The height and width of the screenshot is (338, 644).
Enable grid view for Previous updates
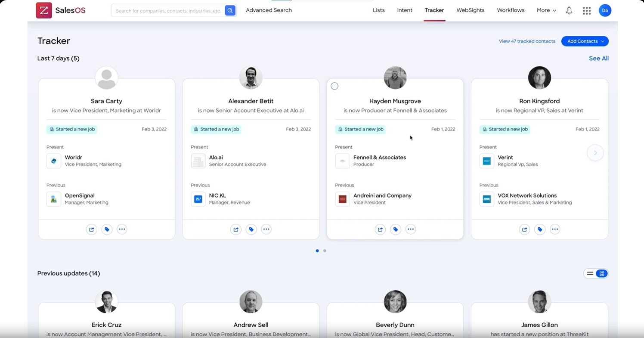(x=601, y=273)
